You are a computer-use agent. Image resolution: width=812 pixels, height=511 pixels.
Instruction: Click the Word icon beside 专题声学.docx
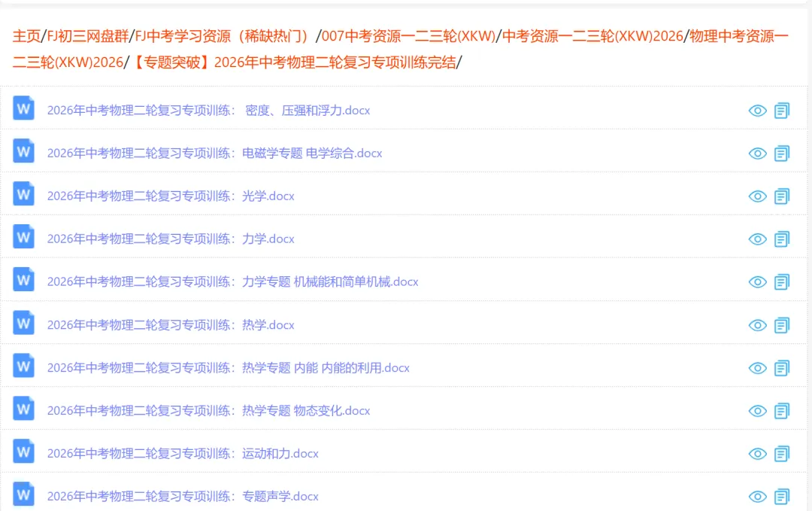pos(23,495)
